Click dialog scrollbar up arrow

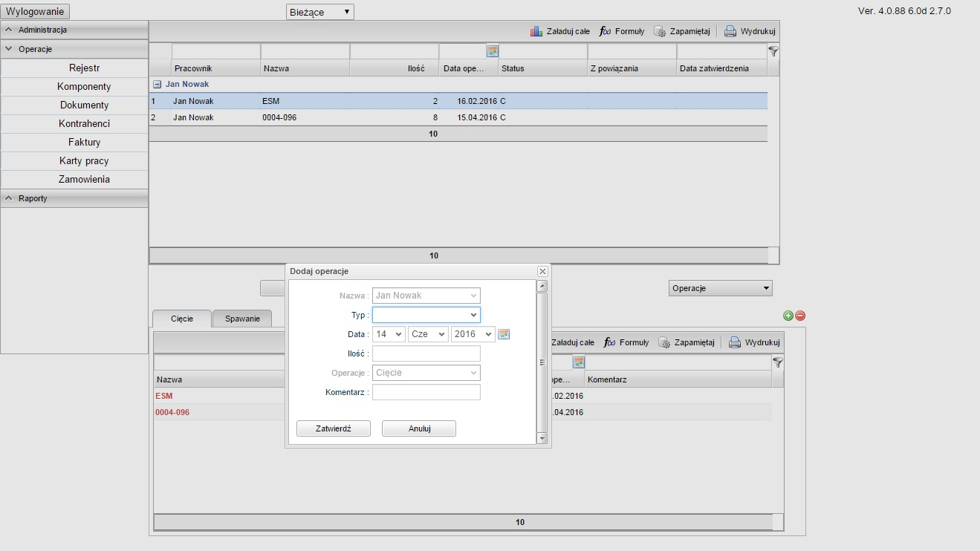pyautogui.click(x=542, y=286)
